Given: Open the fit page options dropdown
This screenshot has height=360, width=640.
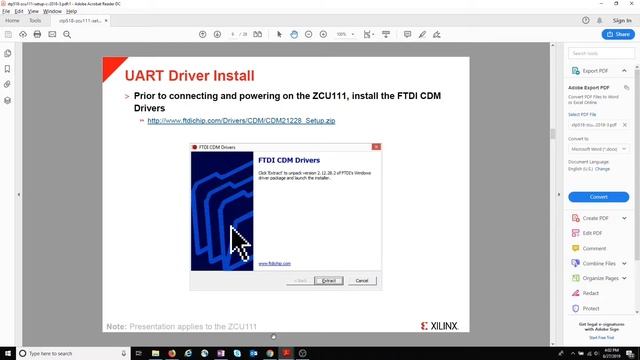Looking at the screenshot, I should [369, 35].
